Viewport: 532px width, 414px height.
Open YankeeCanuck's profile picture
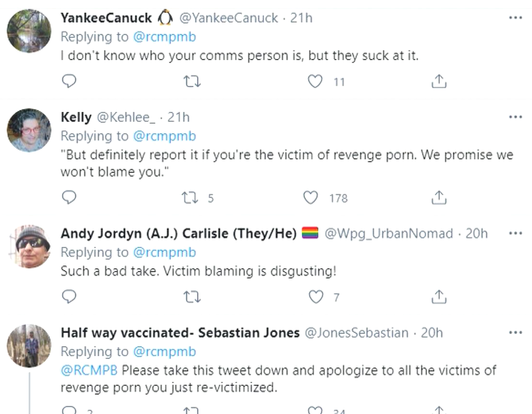[x=29, y=30]
